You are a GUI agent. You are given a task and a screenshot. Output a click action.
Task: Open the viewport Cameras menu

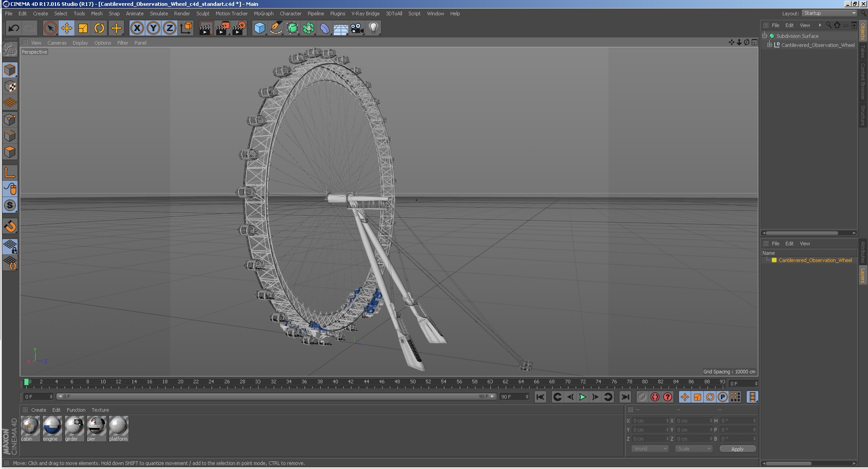(57, 43)
